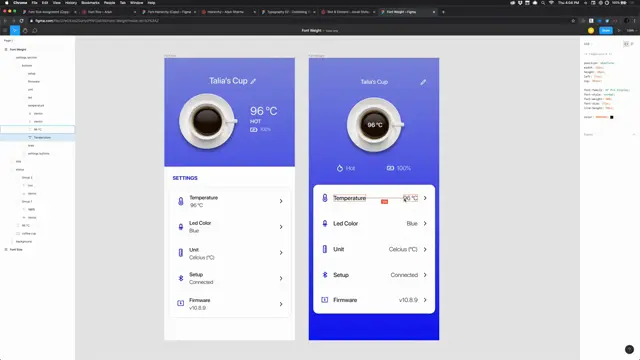
Task: Click the unit icon in left frame Unit row
Action: (180, 253)
